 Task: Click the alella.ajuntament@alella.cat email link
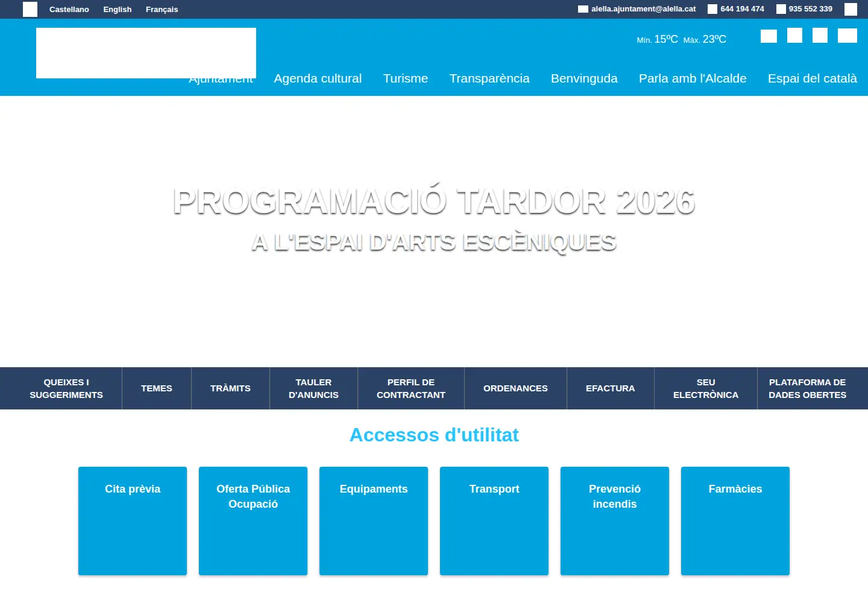(x=643, y=9)
